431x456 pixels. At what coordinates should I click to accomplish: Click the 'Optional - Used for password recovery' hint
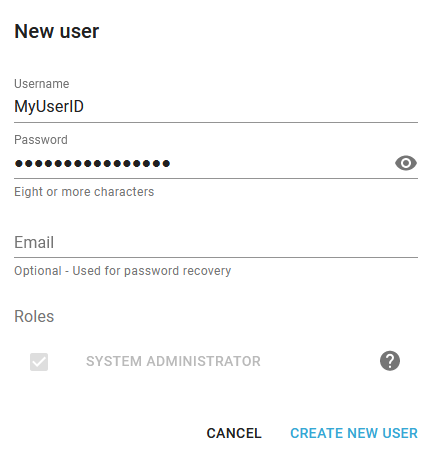click(x=122, y=271)
